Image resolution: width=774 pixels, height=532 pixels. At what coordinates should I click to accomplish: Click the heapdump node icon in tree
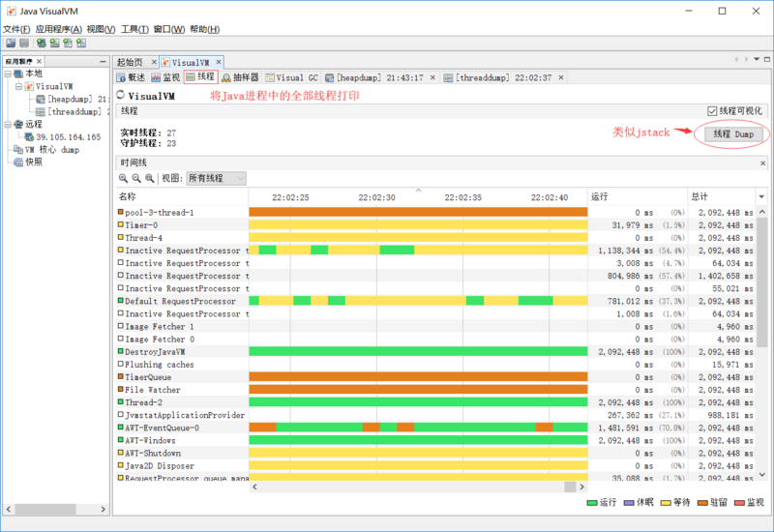point(41,100)
